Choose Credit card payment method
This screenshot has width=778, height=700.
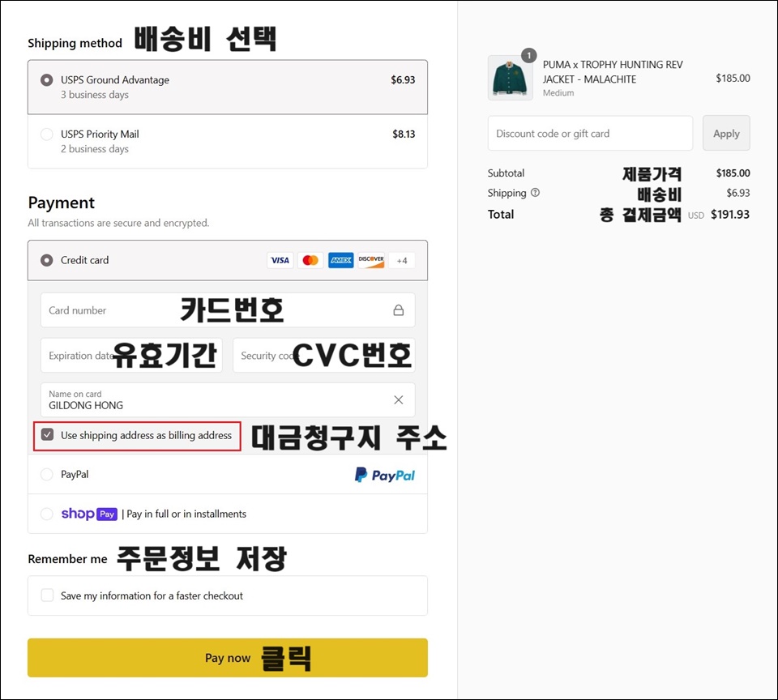pos(47,260)
